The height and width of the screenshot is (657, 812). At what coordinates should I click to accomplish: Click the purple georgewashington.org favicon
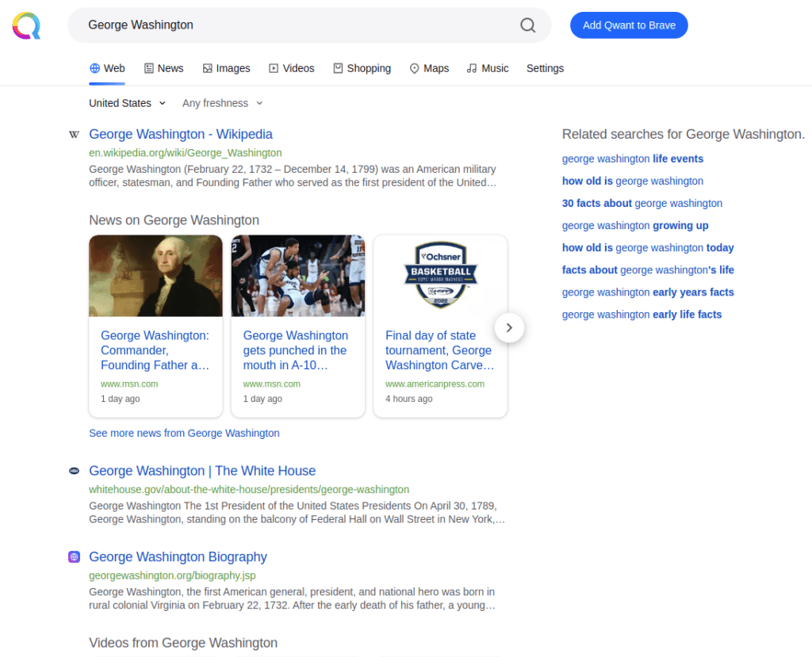click(74, 557)
